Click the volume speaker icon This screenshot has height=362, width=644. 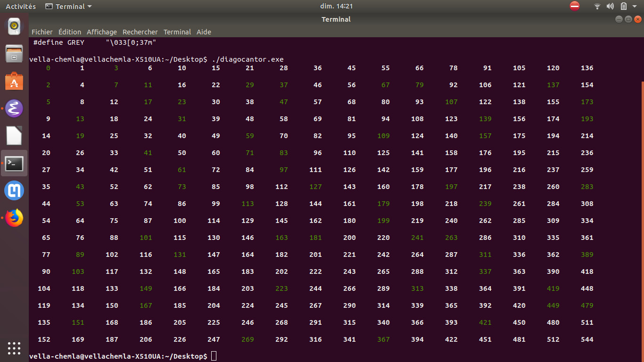pos(610,6)
